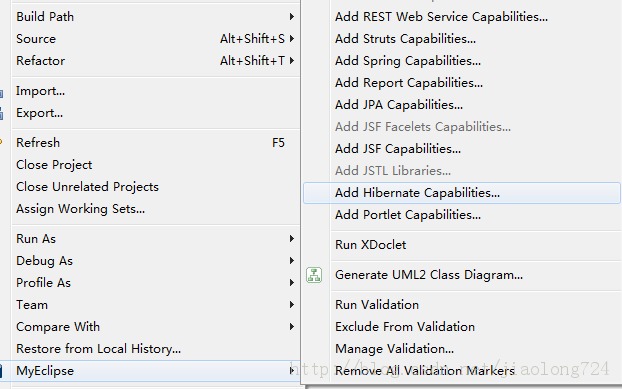Expand the Source submenu arrow
This screenshot has height=389, width=622.
292,38
